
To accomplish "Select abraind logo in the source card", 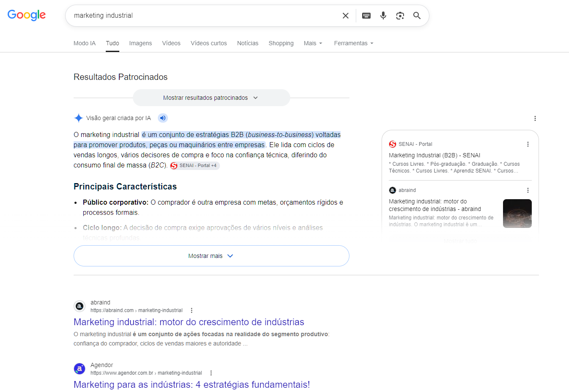I will pos(393,190).
